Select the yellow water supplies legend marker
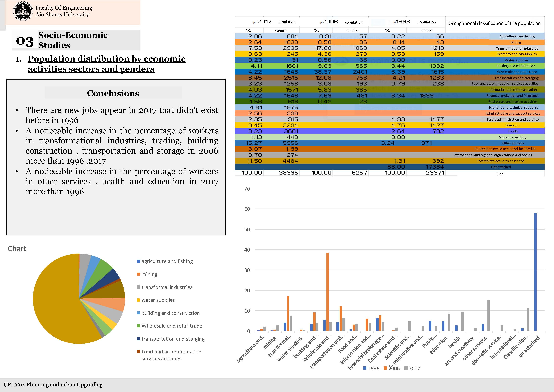 138,300
